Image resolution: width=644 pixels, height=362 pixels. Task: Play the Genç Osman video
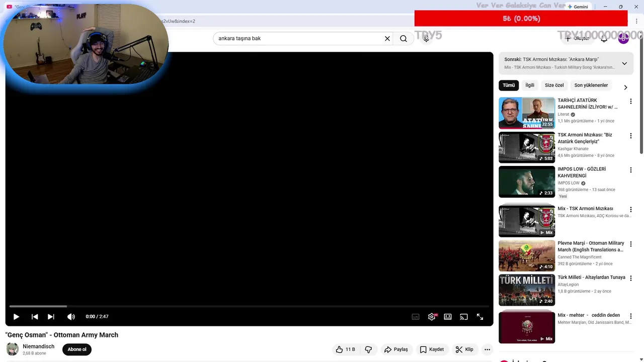[16, 317]
